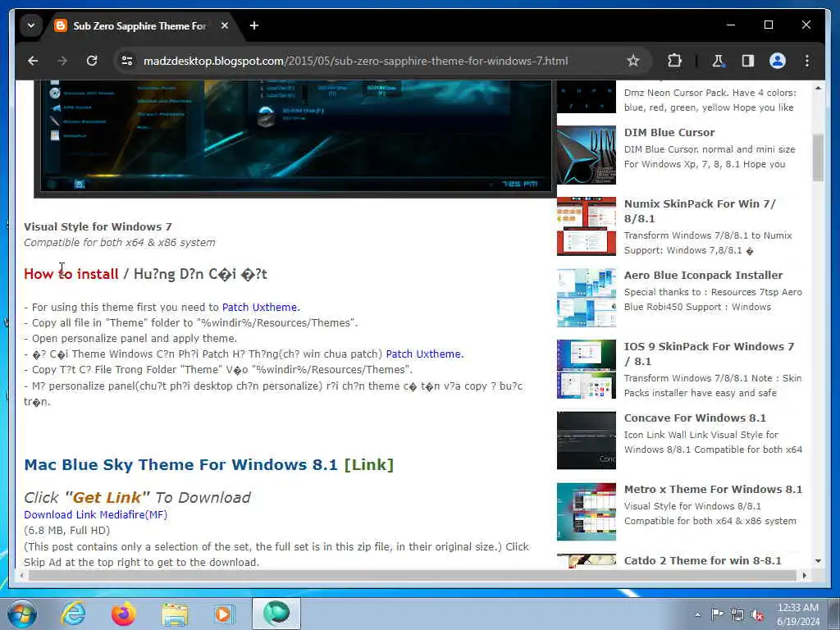Click the horizontal scrollbar right arrow
Viewport: 840px width, 630px height.
(804, 575)
